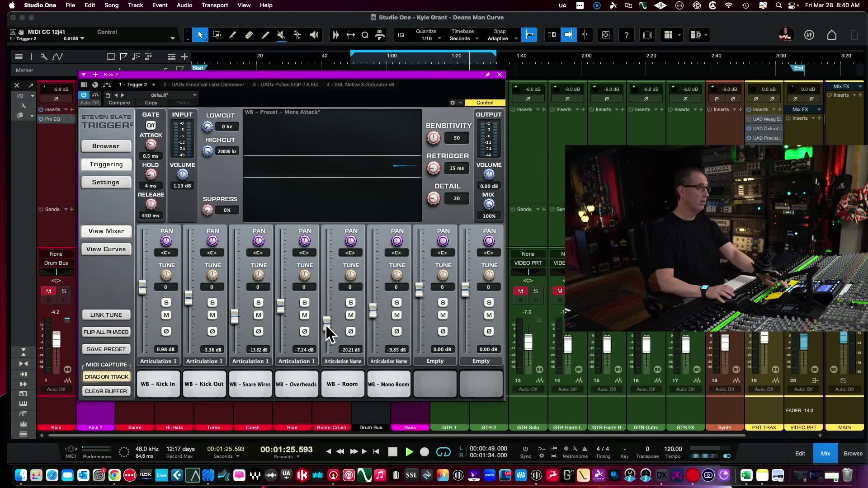The width and height of the screenshot is (868, 488).
Task: Click the LINK TUNE button
Action: pyautogui.click(x=106, y=315)
